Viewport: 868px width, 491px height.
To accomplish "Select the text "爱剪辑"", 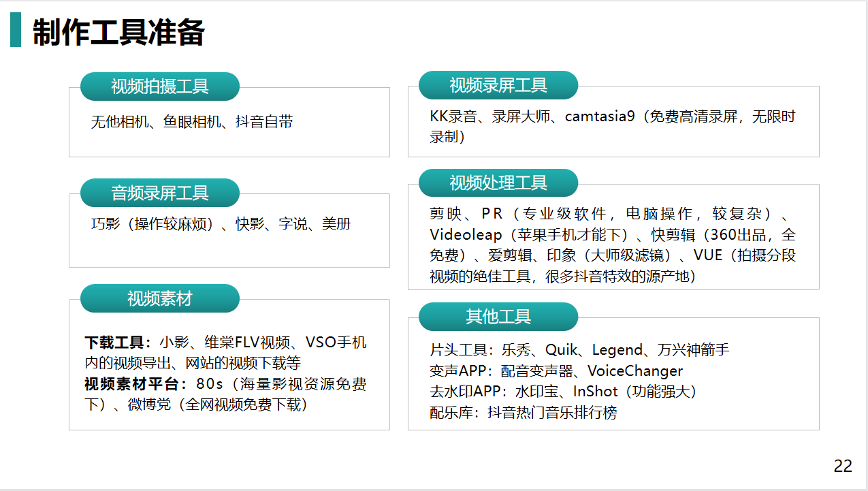I will [509, 255].
